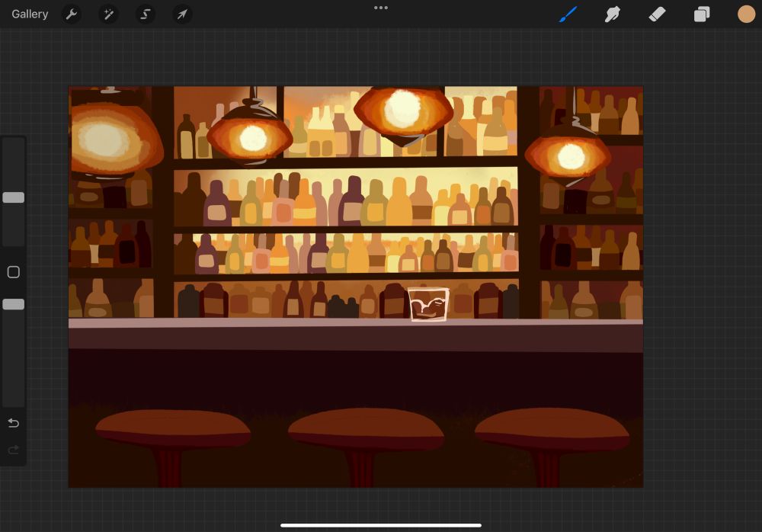This screenshot has width=762, height=532.
Task: Undo the last stroke
Action: [14, 423]
